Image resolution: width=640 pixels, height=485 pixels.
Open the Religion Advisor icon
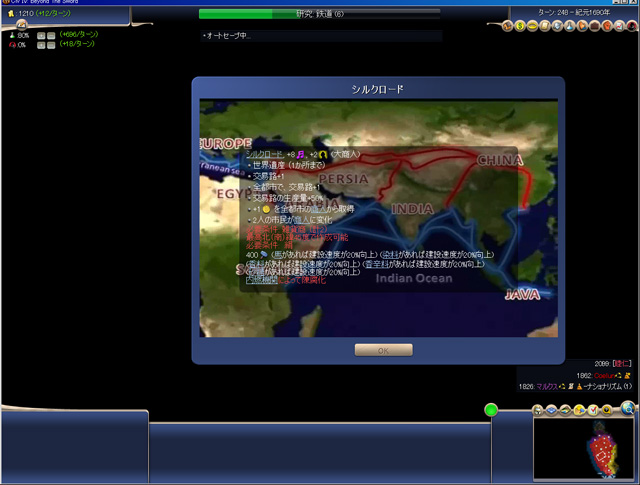click(x=582, y=26)
